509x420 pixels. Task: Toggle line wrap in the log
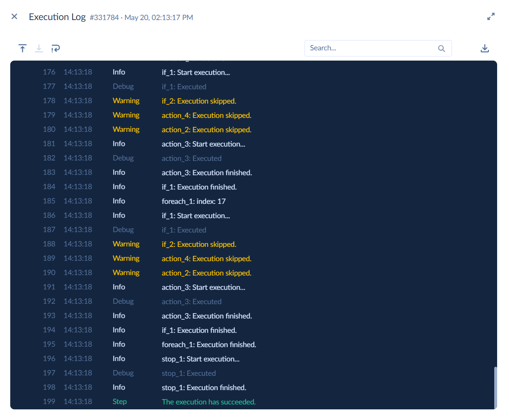55,48
